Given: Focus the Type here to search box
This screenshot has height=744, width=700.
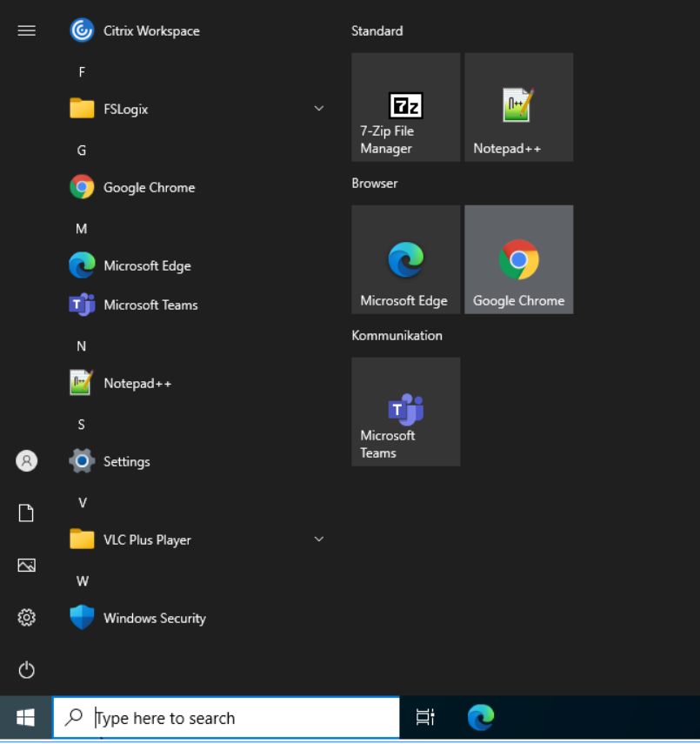Looking at the screenshot, I should 226,718.
